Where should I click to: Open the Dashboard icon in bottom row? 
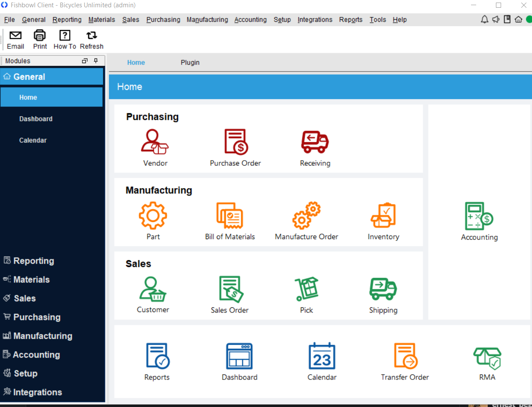[x=239, y=356]
